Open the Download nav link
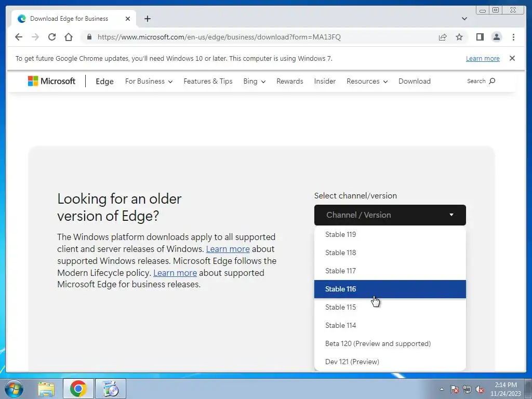Viewport: 532px width, 399px height. click(x=414, y=82)
